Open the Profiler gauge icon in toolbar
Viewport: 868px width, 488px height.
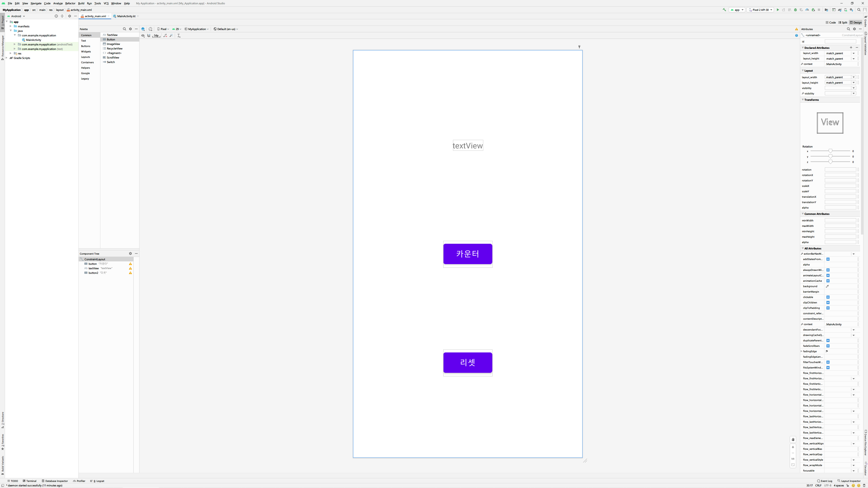tap(807, 10)
